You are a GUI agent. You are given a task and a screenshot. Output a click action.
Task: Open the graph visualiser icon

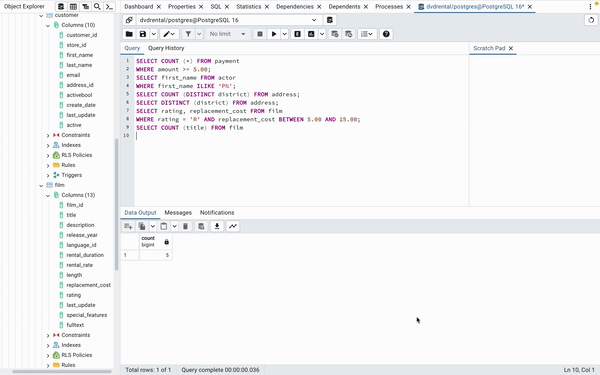(233, 226)
